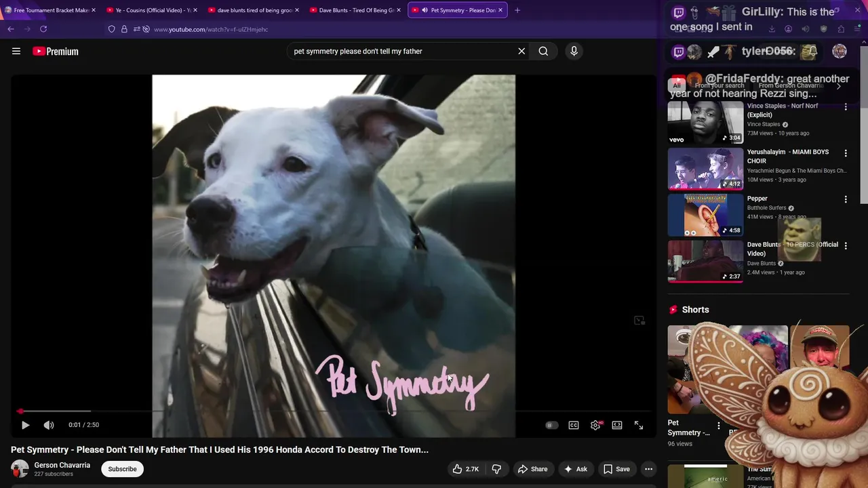
Task: Turn off the autoplay switch in the player
Action: (551, 425)
